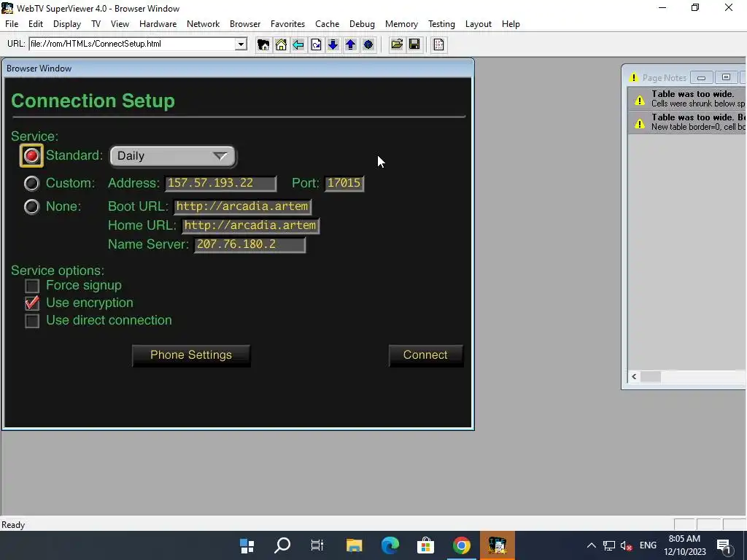
Task: Open the Favorites menu
Action: (287, 24)
